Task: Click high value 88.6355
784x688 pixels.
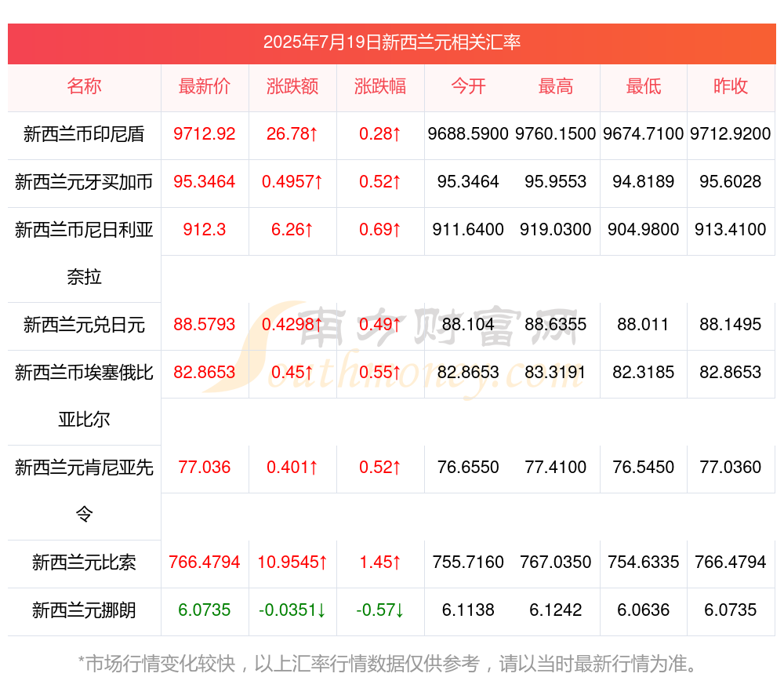Action: tap(556, 325)
